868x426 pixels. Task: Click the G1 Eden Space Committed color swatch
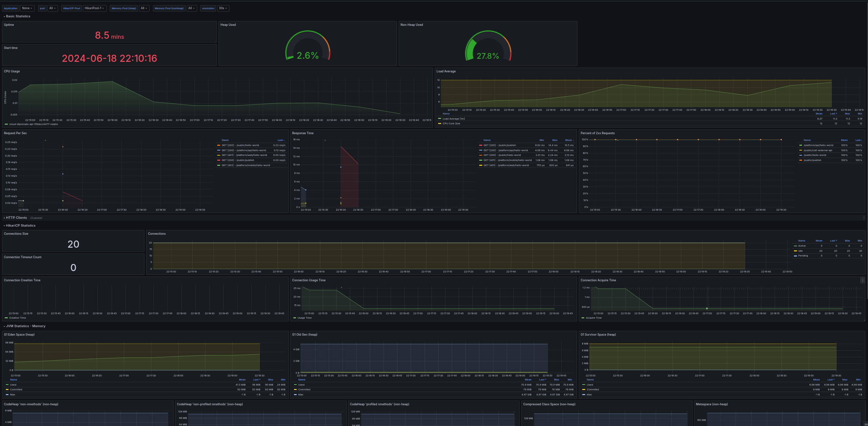click(x=7, y=390)
